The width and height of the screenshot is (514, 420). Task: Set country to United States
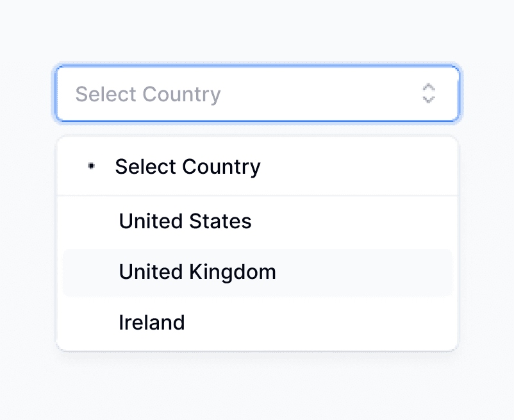click(x=185, y=221)
